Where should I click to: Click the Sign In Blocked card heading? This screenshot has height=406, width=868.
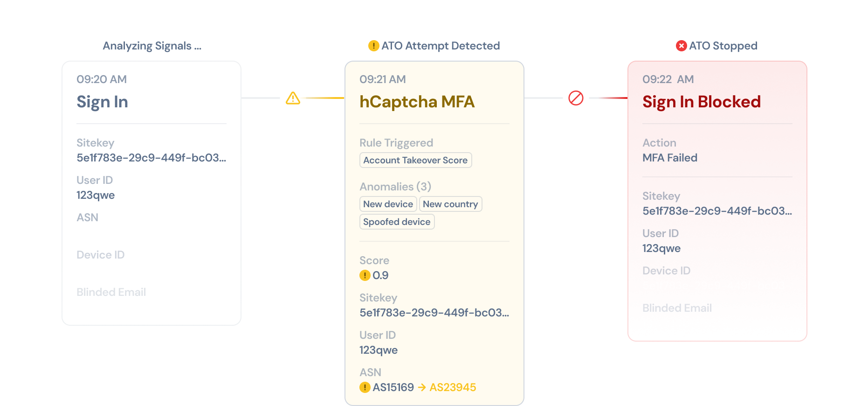pyautogui.click(x=701, y=102)
